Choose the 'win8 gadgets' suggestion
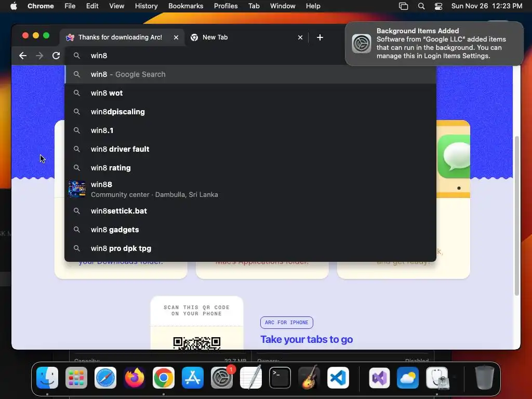The image size is (532, 399). pyautogui.click(x=250, y=230)
